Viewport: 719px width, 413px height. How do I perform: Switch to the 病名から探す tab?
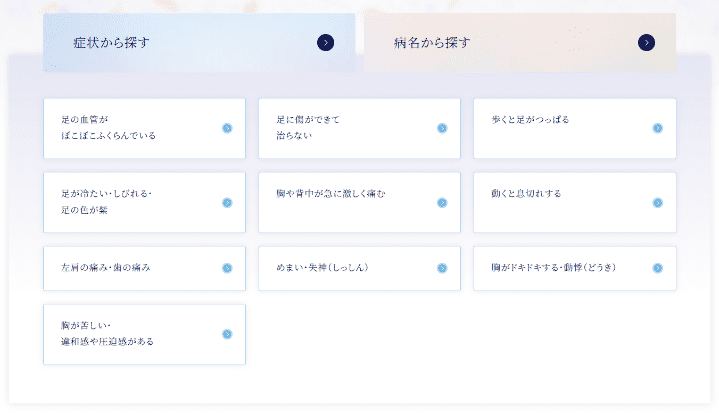pyautogui.click(x=432, y=43)
